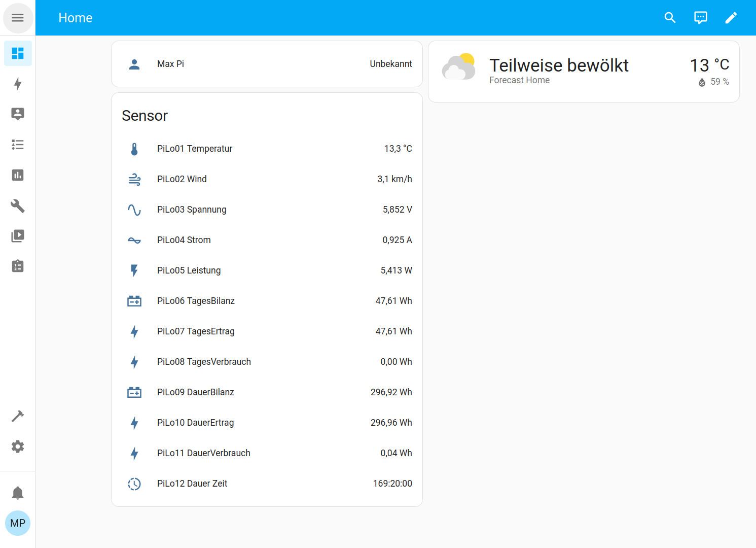
Task: Open the hamburger sidebar menu
Action: (18, 18)
